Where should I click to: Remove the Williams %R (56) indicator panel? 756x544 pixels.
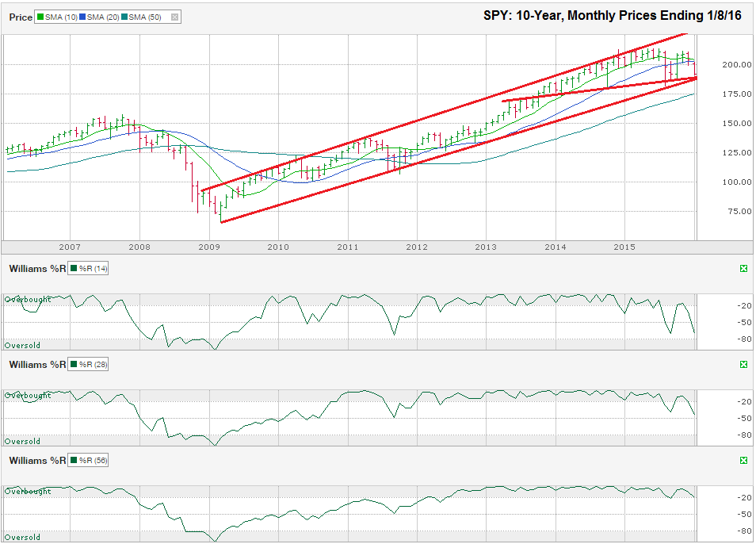[743, 461]
